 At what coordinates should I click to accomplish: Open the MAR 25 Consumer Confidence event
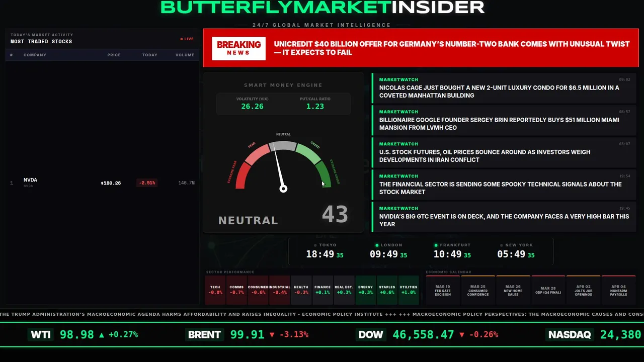(x=478, y=290)
